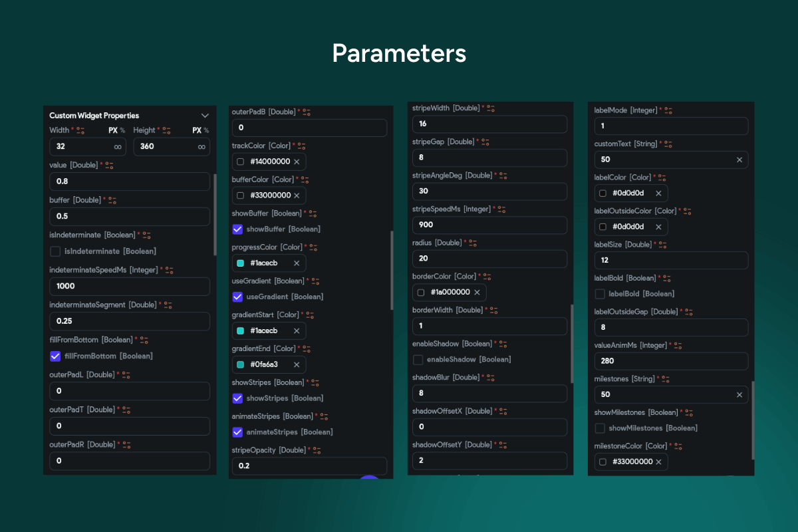Collapse the Custom Widget Properties section
This screenshot has height=532, width=798.
205,116
